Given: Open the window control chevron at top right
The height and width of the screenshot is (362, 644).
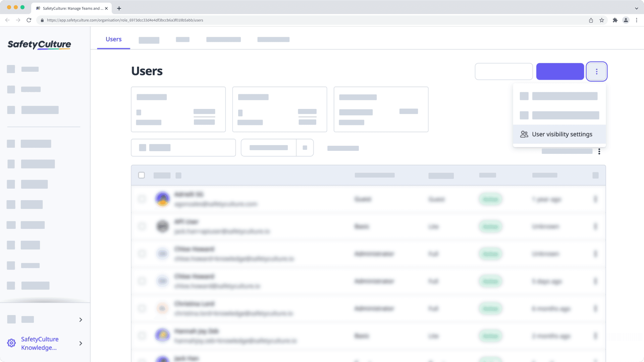Looking at the screenshot, I should tap(637, 8).
